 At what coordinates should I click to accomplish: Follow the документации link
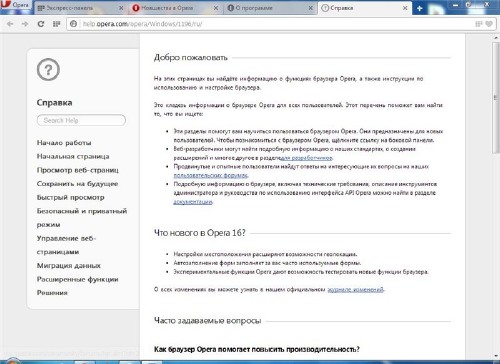click(x=193, y=202)
